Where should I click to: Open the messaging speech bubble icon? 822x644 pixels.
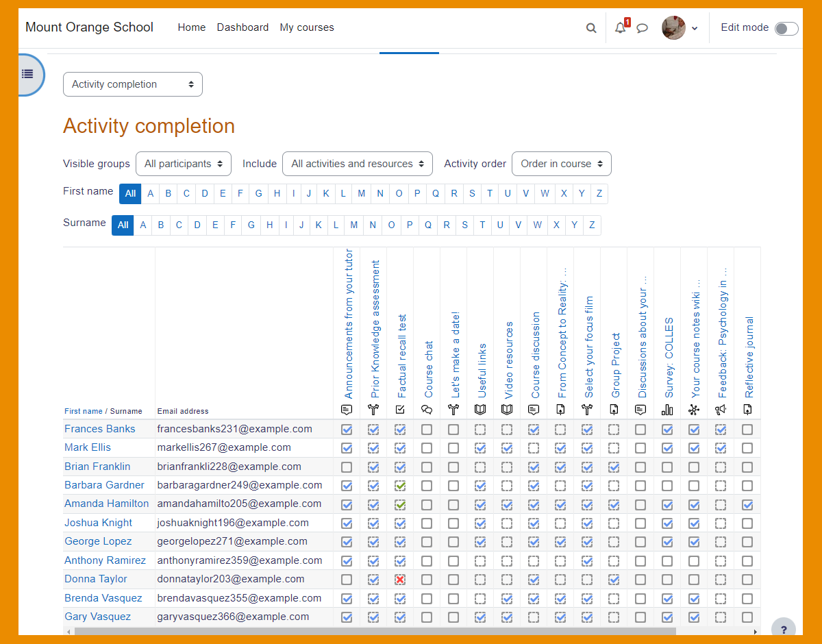[x=643, y=28]
